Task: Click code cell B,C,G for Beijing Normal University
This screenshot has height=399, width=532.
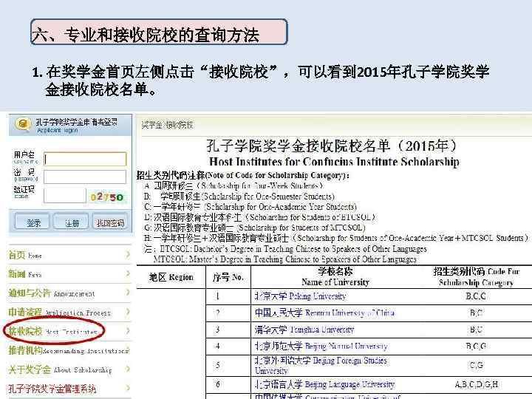Action: (x=476, y=346)
